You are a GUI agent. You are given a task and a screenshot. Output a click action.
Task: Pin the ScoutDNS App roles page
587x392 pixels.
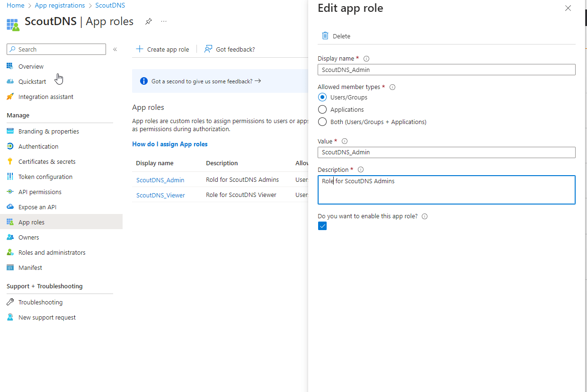tap(148, 22)
